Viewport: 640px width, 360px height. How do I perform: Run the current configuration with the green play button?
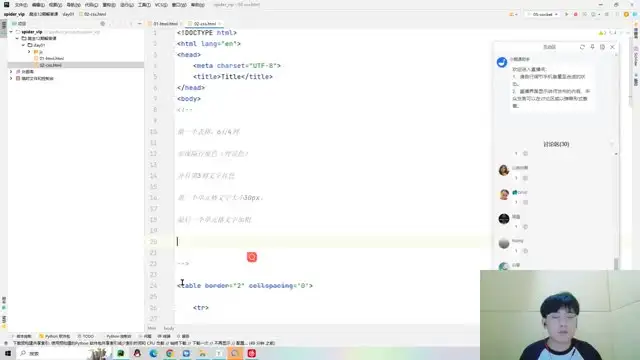coord(567,14)
